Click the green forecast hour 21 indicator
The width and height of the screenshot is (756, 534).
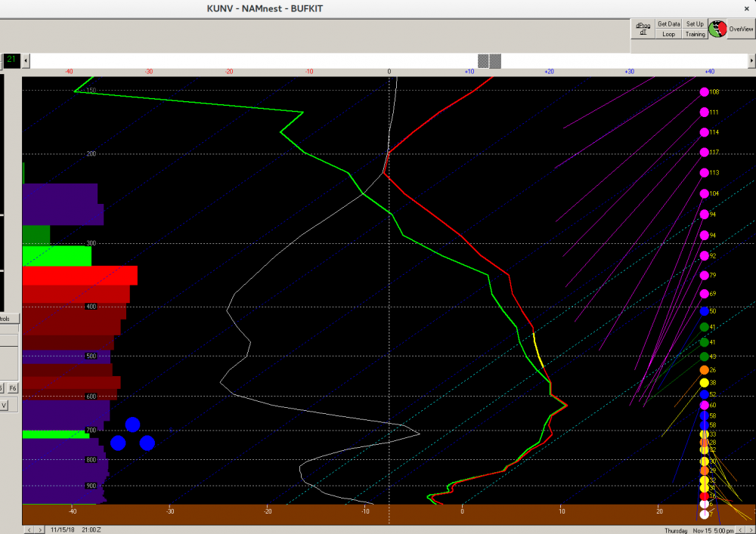11,60
